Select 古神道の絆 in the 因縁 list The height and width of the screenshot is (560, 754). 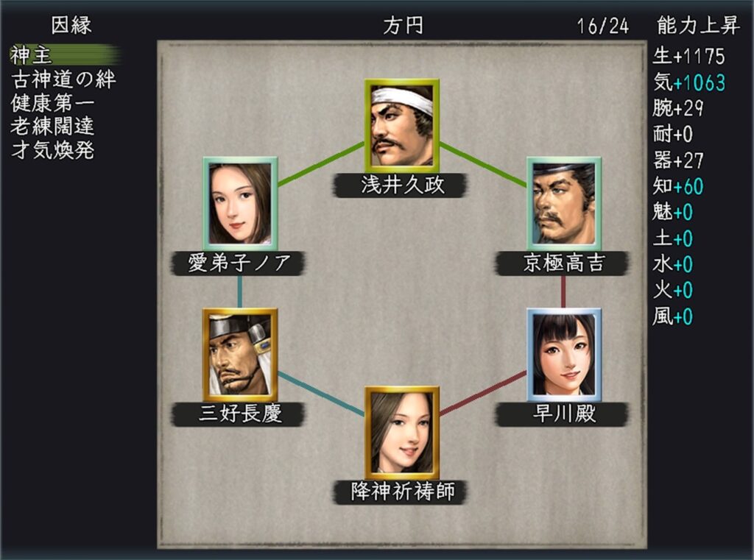pos(63,79)
